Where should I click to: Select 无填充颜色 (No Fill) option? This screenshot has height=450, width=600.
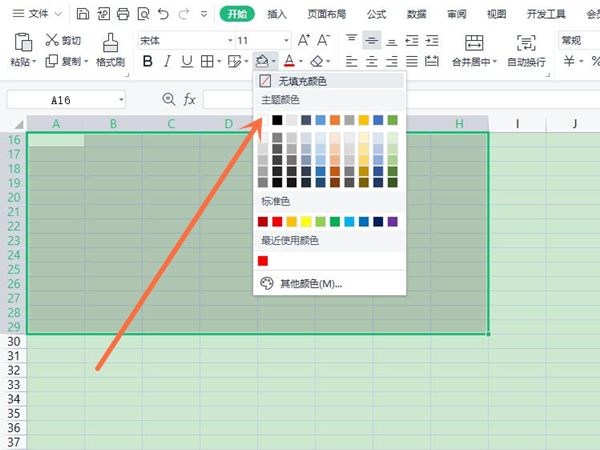[x=300, y=81]
